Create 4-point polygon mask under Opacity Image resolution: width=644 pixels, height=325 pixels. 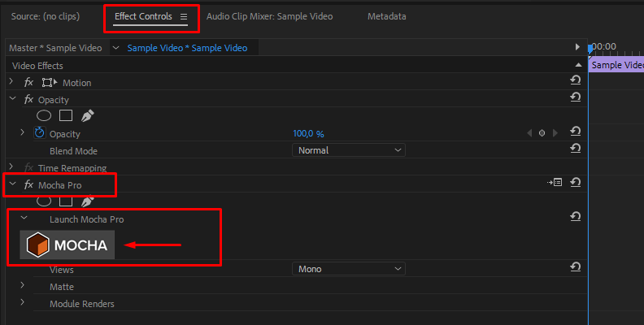point(66,115)
